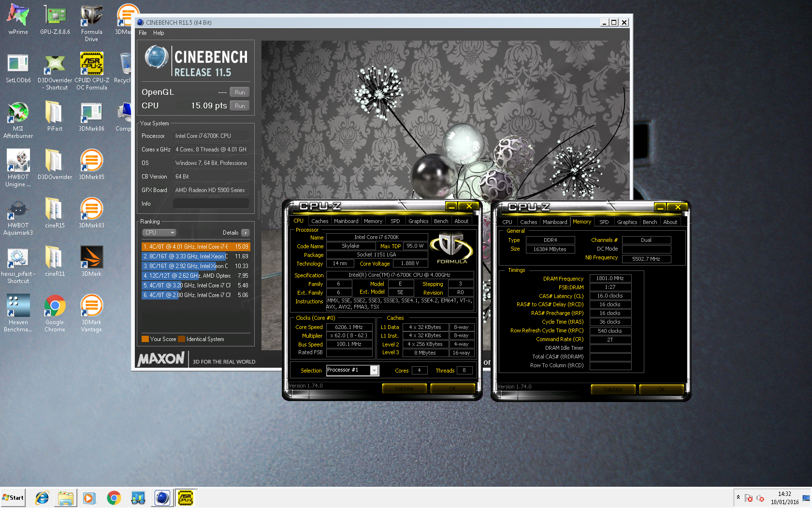Select the cineR11 folder icon
Viewport: 812px width, 508px height.
(x=55, y=261)
